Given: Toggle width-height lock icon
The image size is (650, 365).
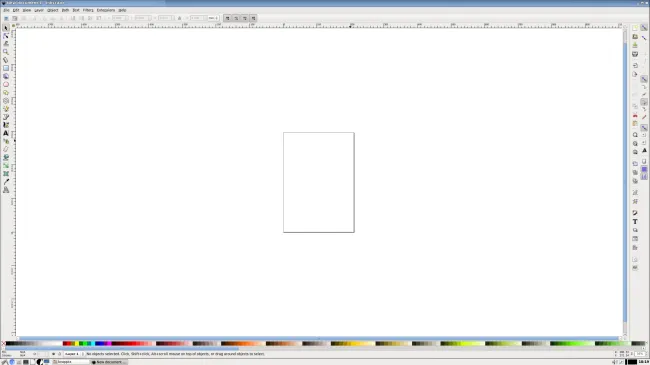Looking at the screenshot, I should (x=179, y=18).
